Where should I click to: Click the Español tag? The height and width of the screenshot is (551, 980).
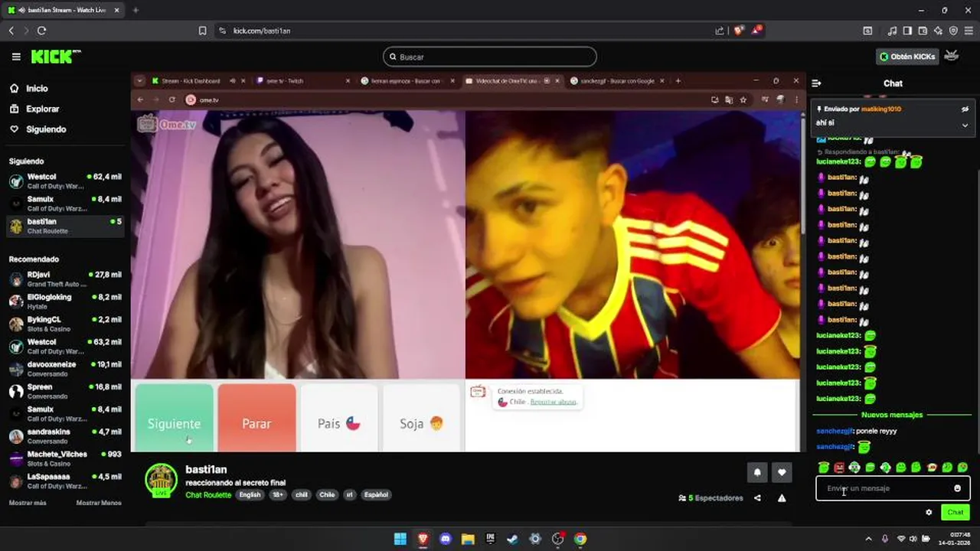376,494
